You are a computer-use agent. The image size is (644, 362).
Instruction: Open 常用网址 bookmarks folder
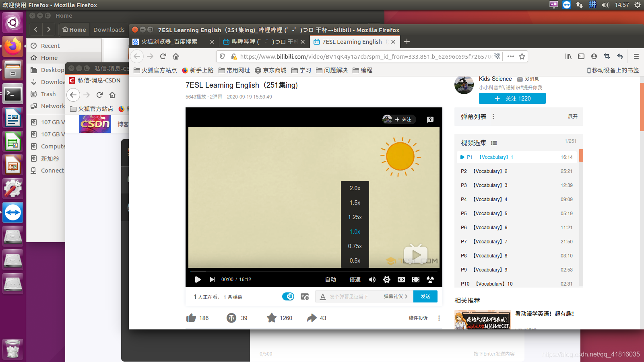point(235,70)
